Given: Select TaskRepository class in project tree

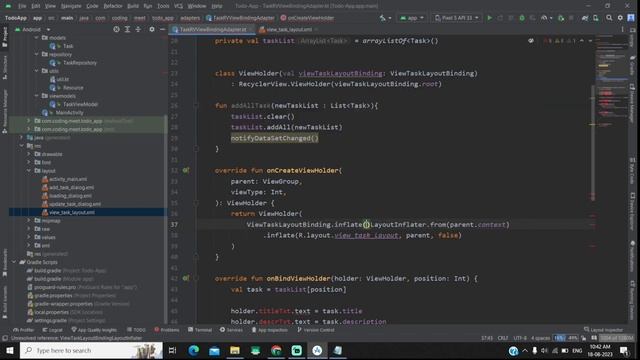Looking at the screenshot, I should pos(80,63).
